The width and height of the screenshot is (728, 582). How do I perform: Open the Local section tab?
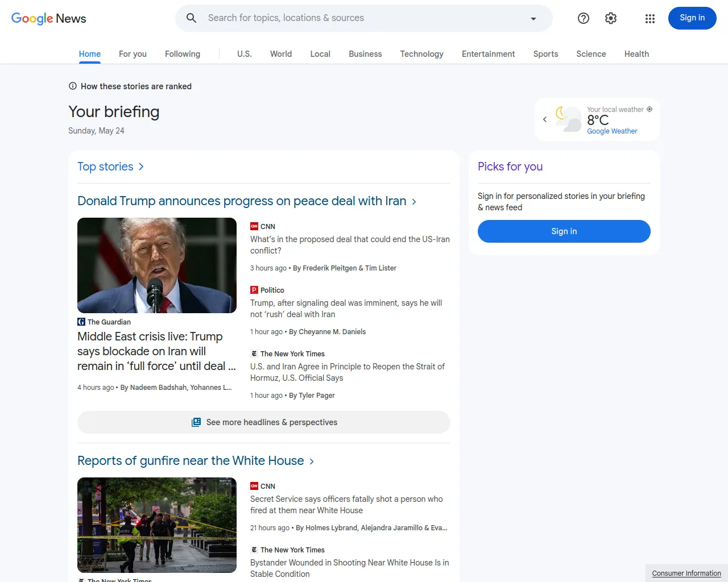pos(320,54)
